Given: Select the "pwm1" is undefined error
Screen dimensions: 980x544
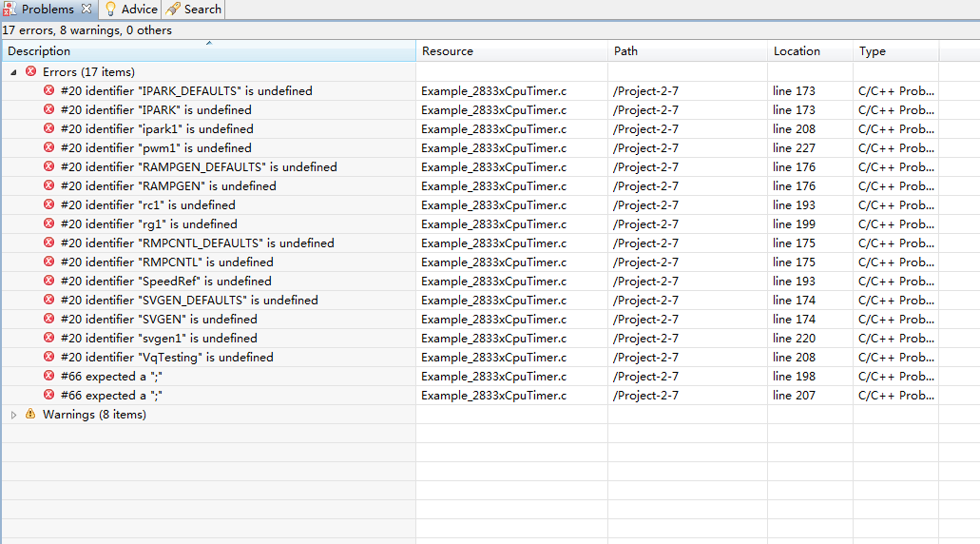Looking at the screenshot, I should (156, 148).
